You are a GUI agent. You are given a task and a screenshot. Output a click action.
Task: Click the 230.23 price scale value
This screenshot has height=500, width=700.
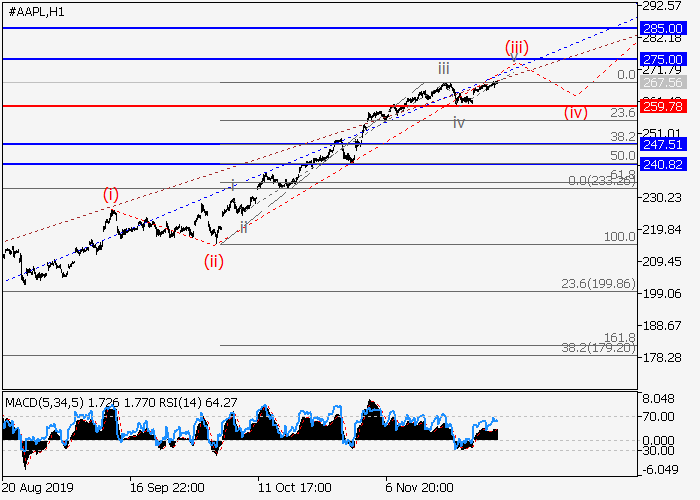tap(662, 197)
